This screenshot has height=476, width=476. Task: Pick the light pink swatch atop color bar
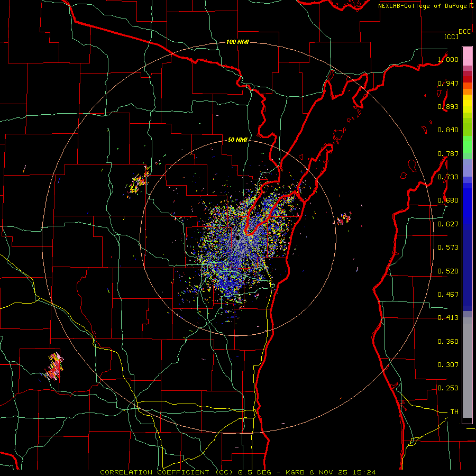(467, 56)
